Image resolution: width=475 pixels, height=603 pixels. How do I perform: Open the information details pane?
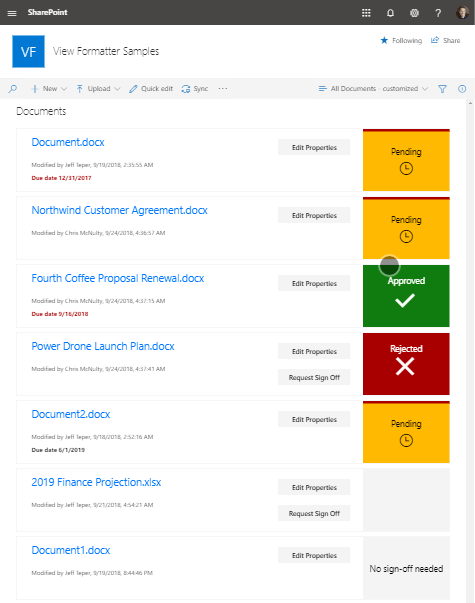(462, 89)
